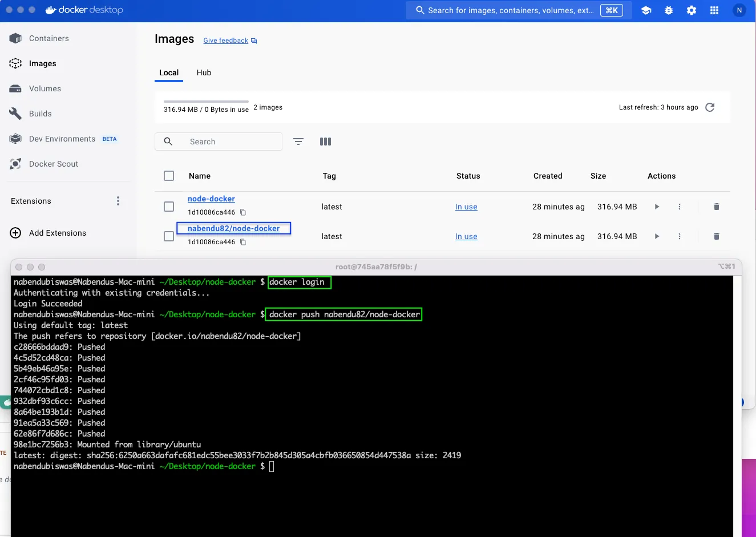Delete the nabendu82/node-docker image
The width and height of the screenshot is (756, 537).
point(717,236)
